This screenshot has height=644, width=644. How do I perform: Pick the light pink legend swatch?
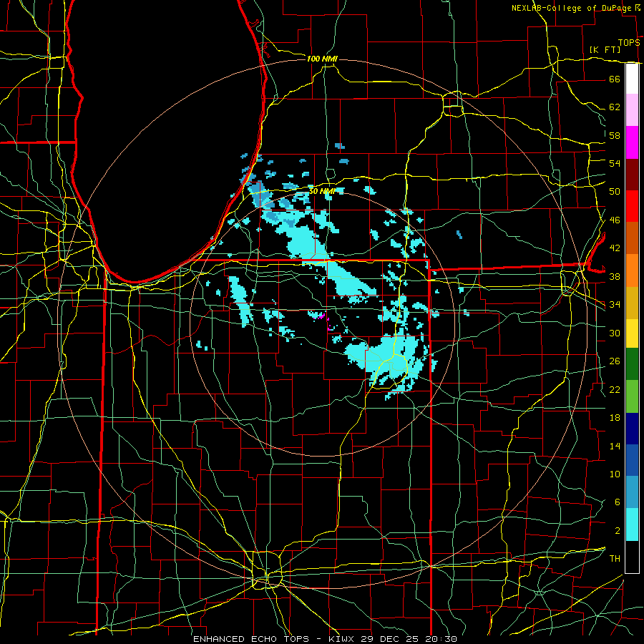coord(632,110)
